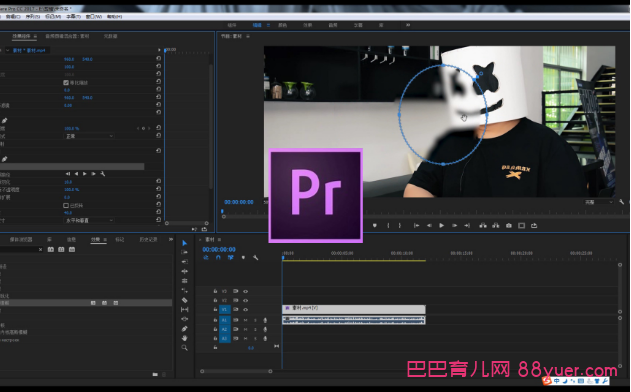Image resolution: width=631 pixels, height=392 pixels.
Task: Open the 水平和垂直 blur dimensions dropdown
Action: click(89, 221)
